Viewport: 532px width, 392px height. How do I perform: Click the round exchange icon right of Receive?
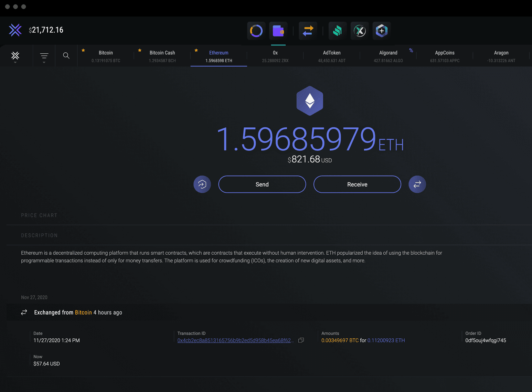tap(417, 184)
